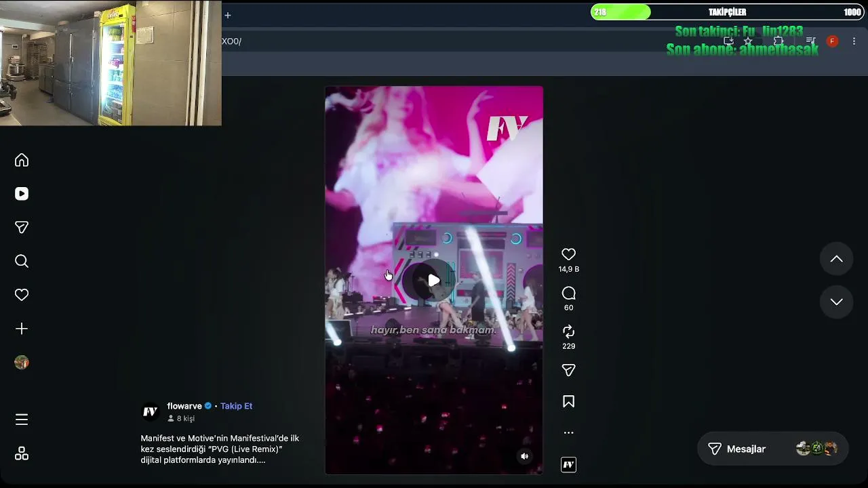This screenshot has width=868, height=488.
Task: Follow flowarve with Takip Et
Action: tap(236, 406)
